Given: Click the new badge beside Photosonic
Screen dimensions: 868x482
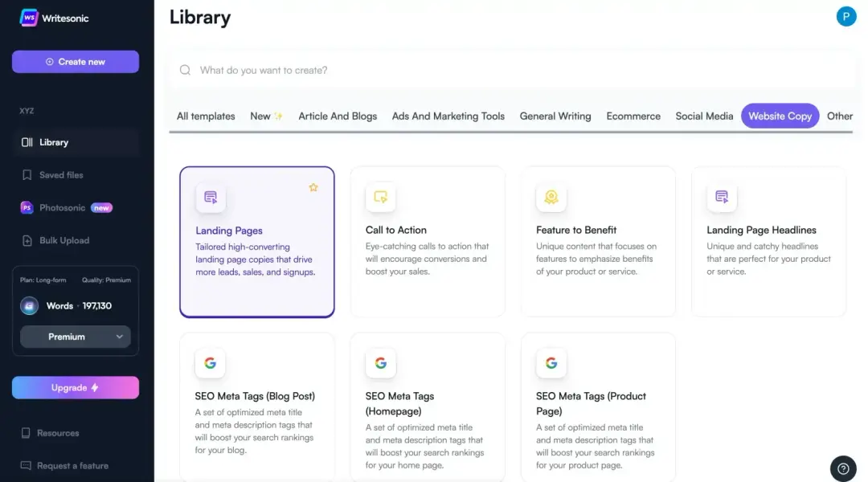Looking at the screenshot, I should [101, 207].
